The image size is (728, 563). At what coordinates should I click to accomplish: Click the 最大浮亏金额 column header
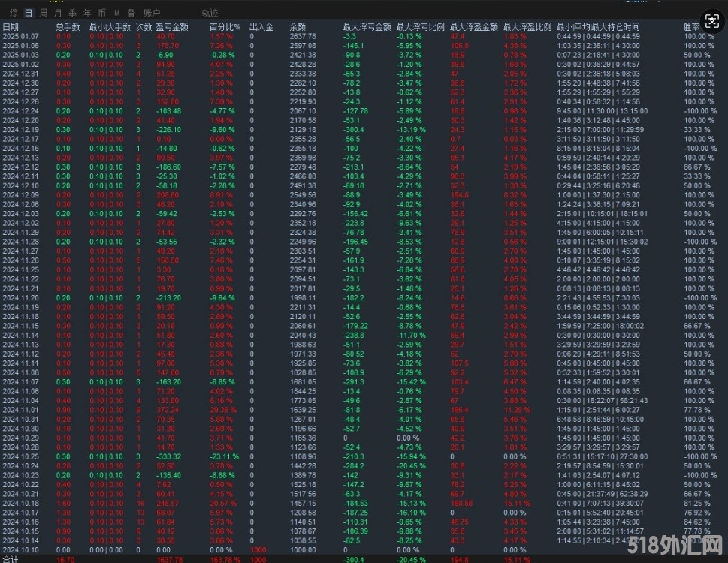[x=367, y=26]
